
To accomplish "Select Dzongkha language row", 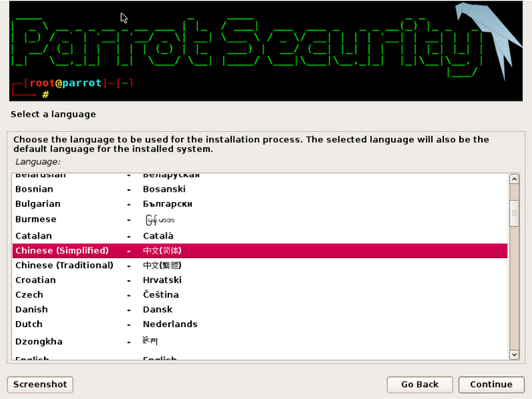I will (x=260, y=341).
